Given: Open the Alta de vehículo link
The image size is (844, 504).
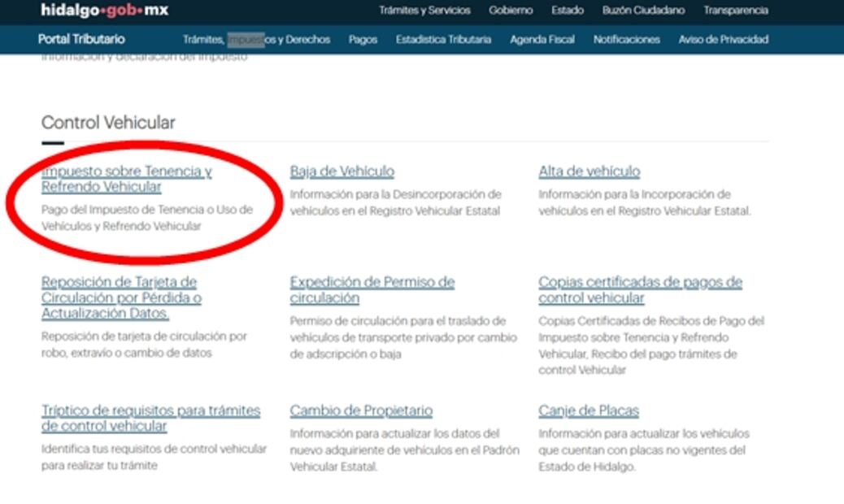Looking at the screenshot, I should (x=589, y=172).
